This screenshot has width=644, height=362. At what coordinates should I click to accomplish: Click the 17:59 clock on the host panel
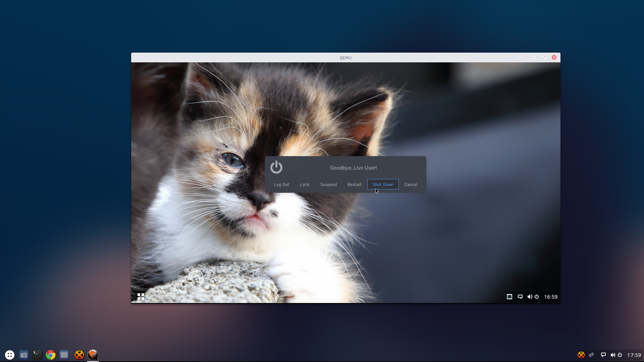pos(634,355)
